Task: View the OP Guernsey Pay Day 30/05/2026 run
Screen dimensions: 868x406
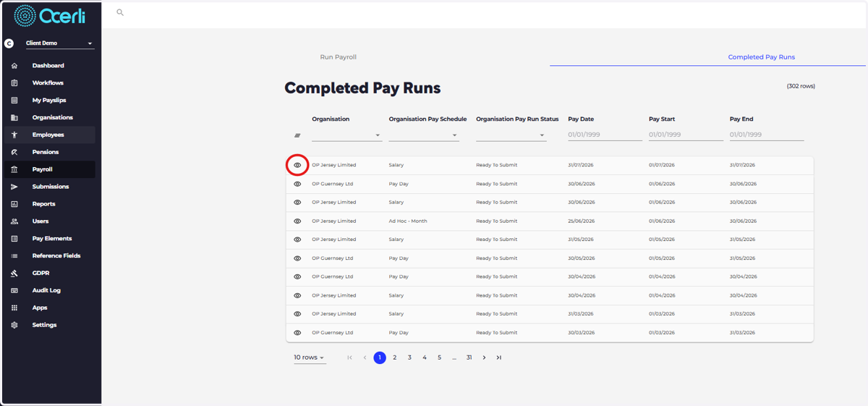Action: pyautogui.click(x=297, y=258)
